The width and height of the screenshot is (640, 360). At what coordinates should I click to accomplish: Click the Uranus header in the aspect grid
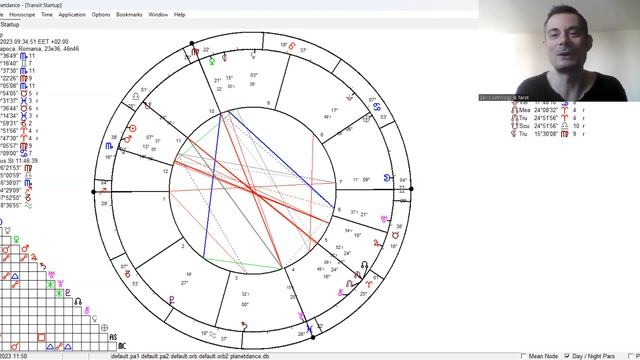(x=51, y=274)
